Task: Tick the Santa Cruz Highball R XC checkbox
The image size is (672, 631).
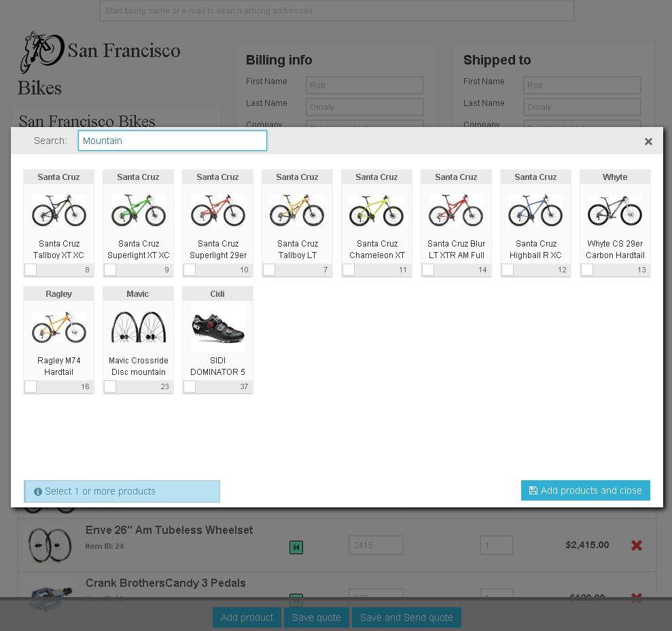Action: pyautogui.click(x=508, y=270)
